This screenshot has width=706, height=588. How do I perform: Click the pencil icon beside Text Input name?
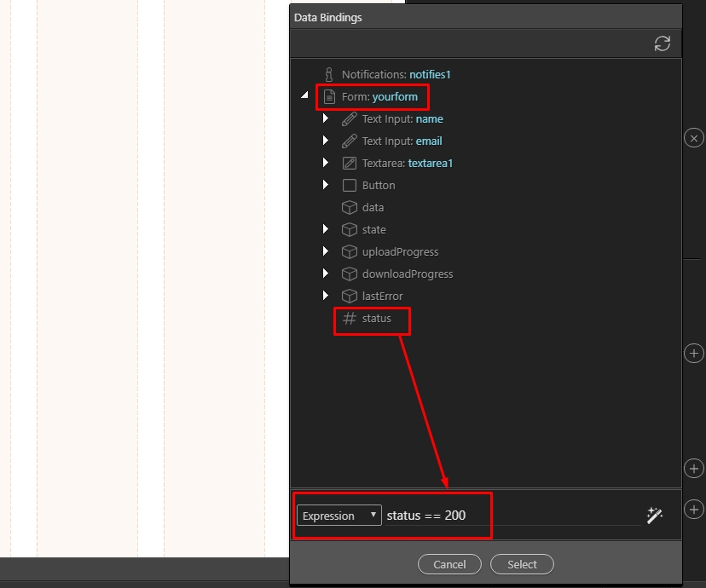coord(349,119)
